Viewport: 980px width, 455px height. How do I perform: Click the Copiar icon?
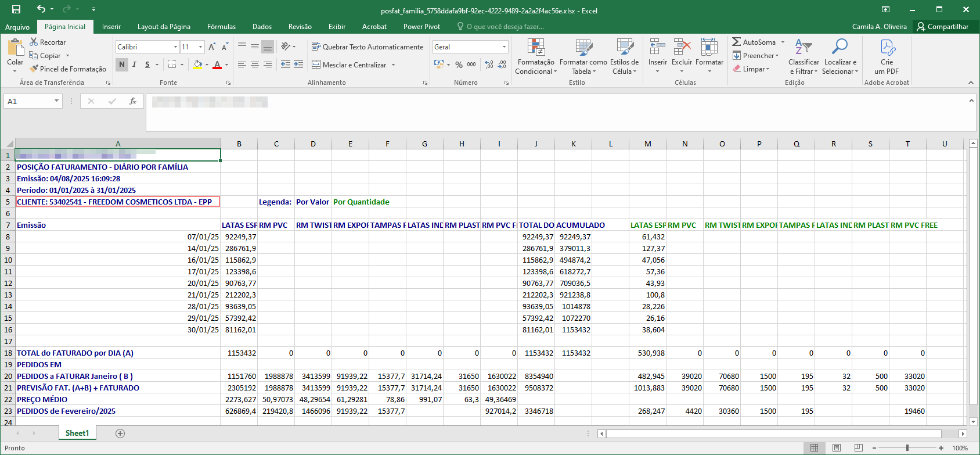tap(34, 56)
